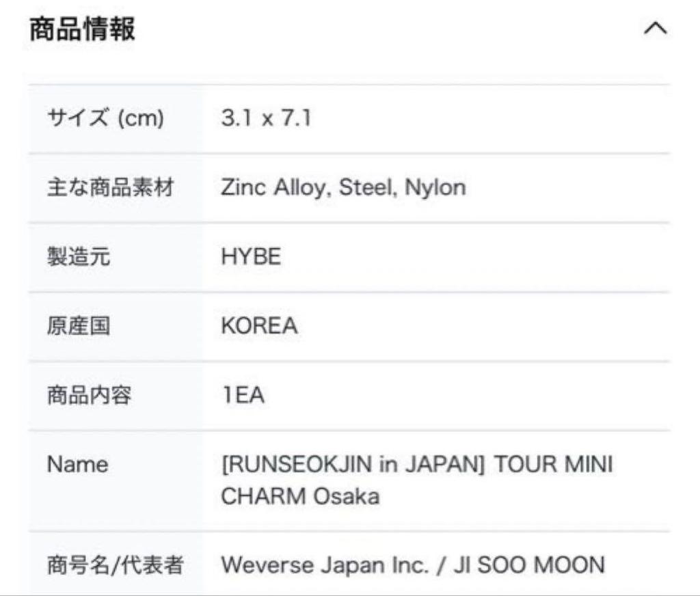Screen dimensions: 700x596
Task: Click the [RUNSEOKJIN in JAPAN] TOUR MINI text
Action: [416, 465]
